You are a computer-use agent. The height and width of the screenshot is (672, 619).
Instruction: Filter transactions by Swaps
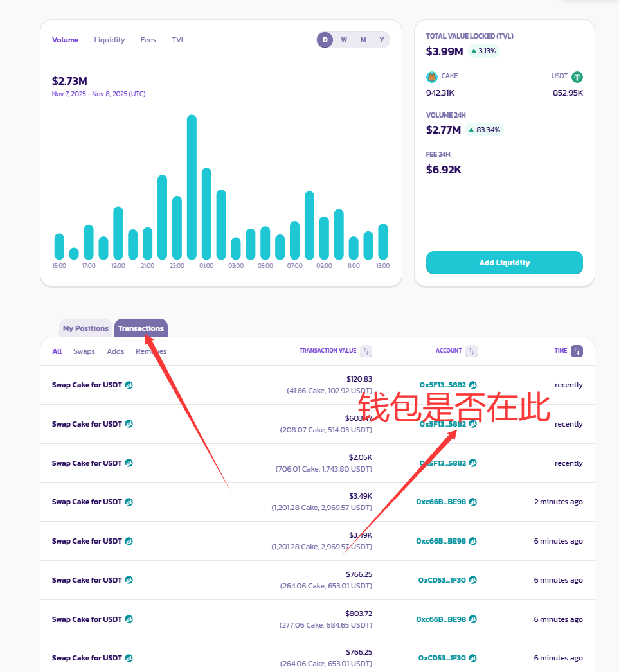click(x=84, y=351)
